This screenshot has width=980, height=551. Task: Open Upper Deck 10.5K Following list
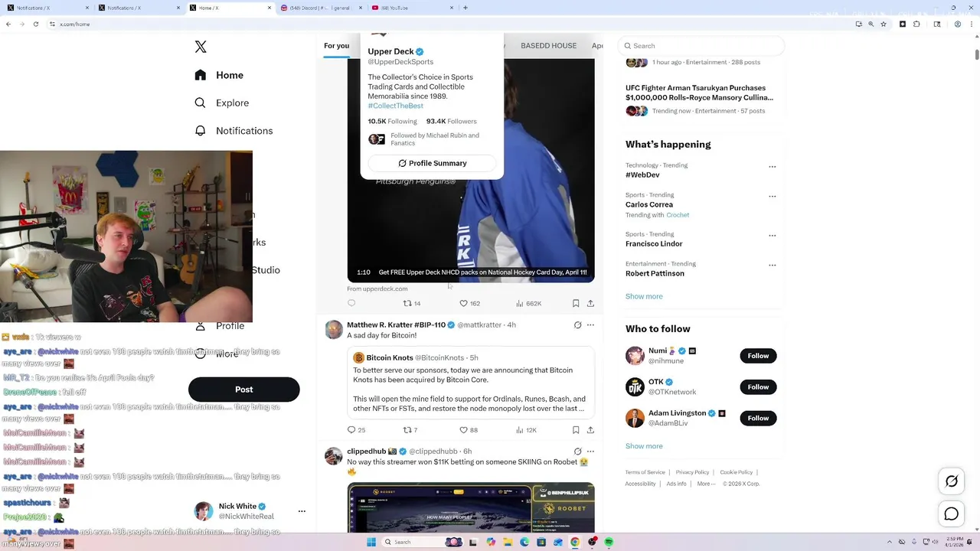click(x=392, y=121)
